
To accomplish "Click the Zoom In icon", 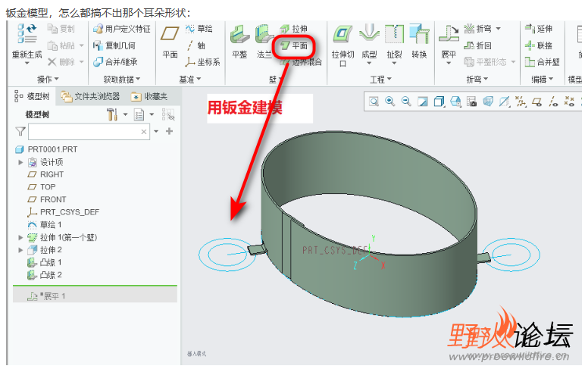I will [x=390, y=102].
